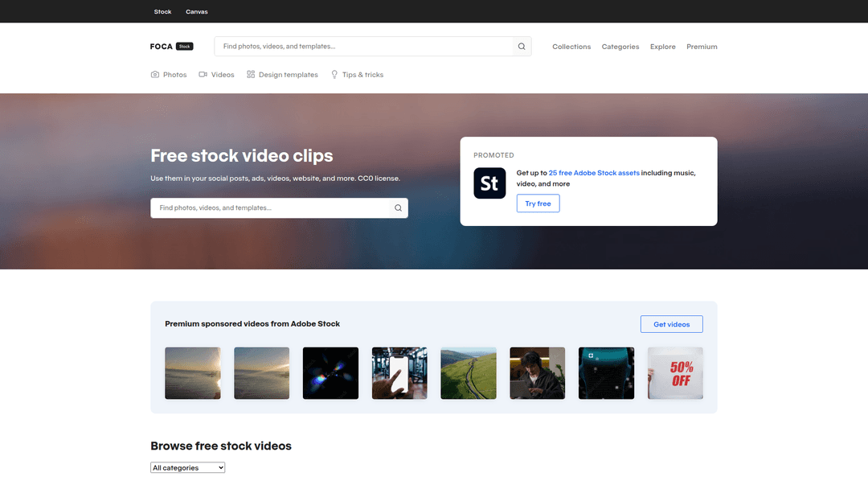
Task: Focus the header search input field
Action: tap(363, 47)
